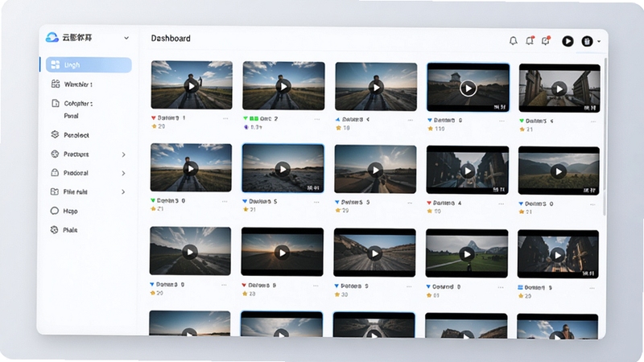Screen dimensions: 644x362
Task: Click the vertical scrollbar of the video grid
Action: pyautogui.click(x=605, y=137)
